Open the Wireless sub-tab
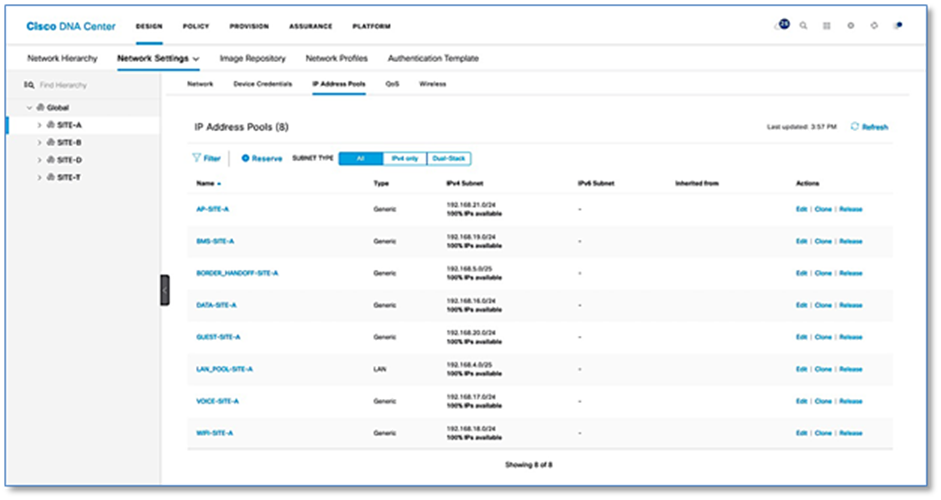 [433, 84]
